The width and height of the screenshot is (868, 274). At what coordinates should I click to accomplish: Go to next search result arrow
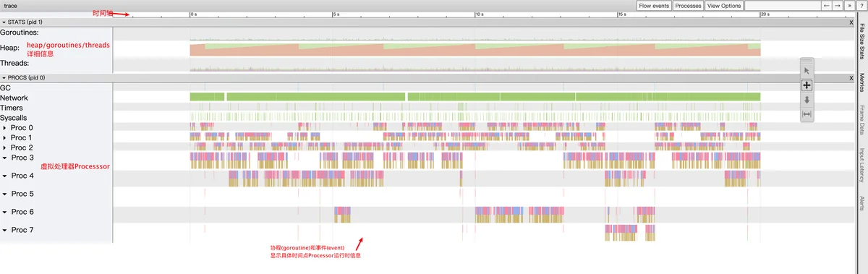coord(837,6)
